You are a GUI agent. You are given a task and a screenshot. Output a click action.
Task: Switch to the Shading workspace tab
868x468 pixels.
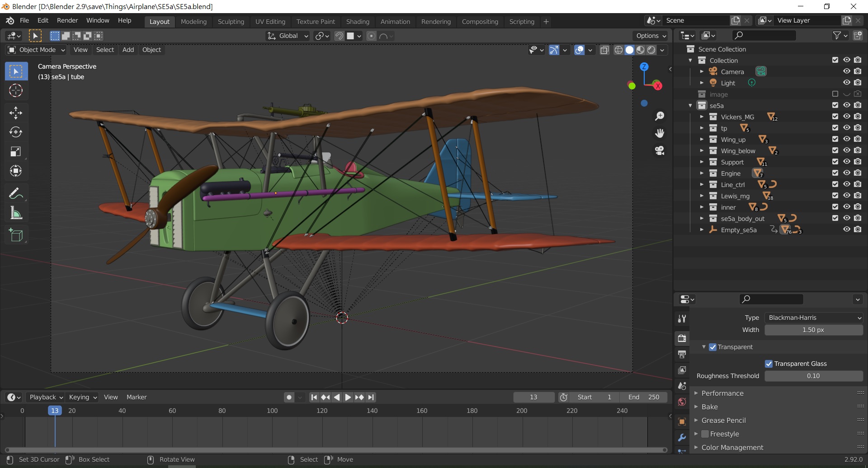(x=357, y=22)
